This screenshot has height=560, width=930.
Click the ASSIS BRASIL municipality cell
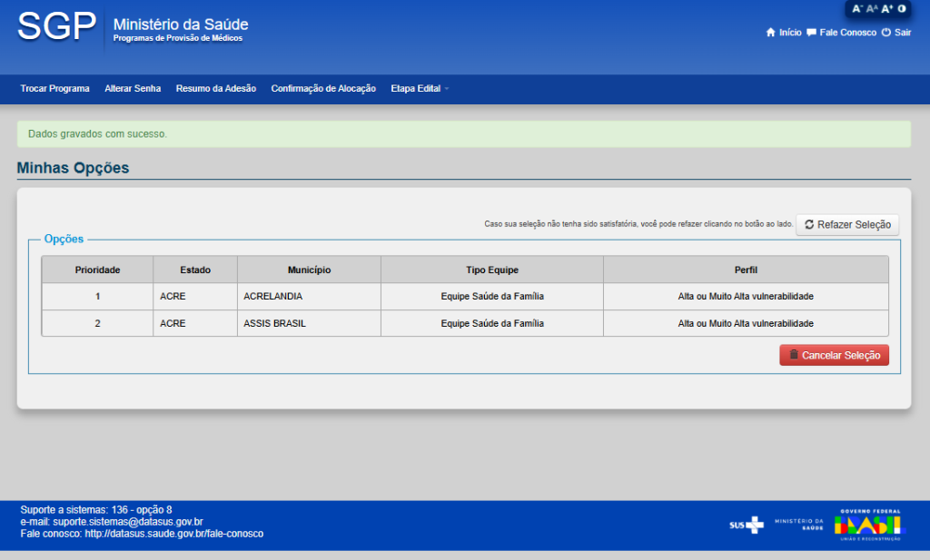coord(275,324)
